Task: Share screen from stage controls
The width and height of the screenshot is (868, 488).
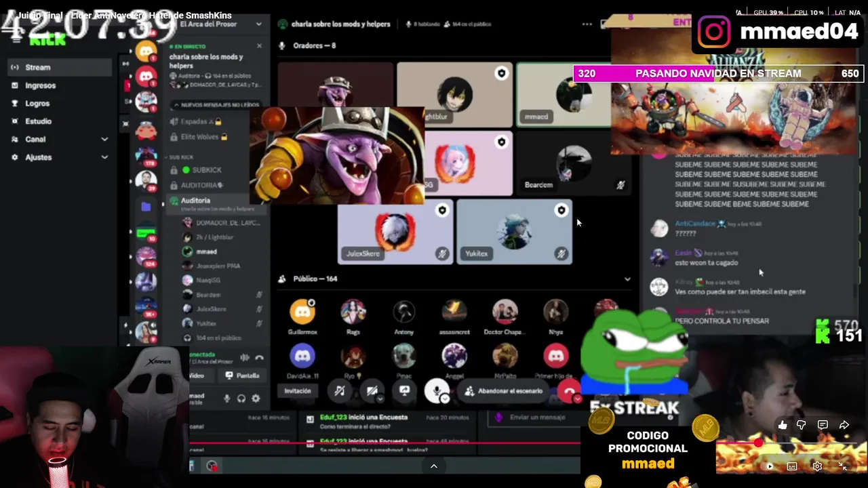Action: pos(404,391)
